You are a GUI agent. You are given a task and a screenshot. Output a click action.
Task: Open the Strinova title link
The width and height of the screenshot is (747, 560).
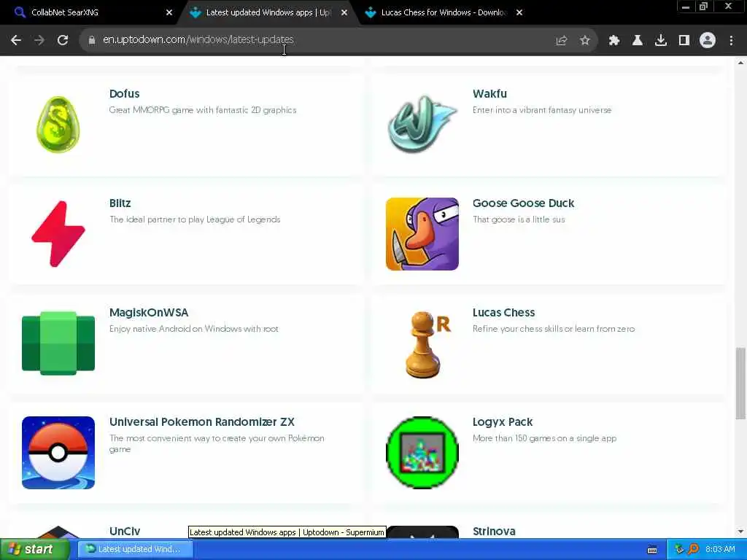494,532
